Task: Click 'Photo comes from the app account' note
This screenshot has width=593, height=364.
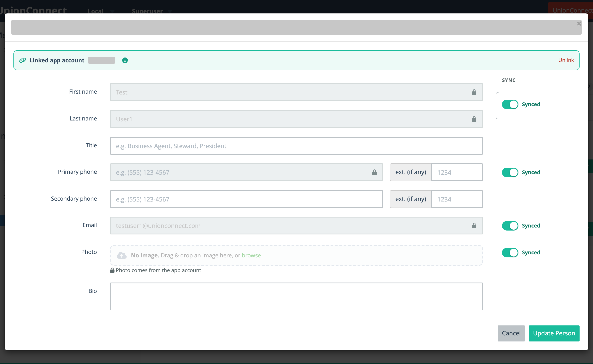Action: (x=158, y=270)
